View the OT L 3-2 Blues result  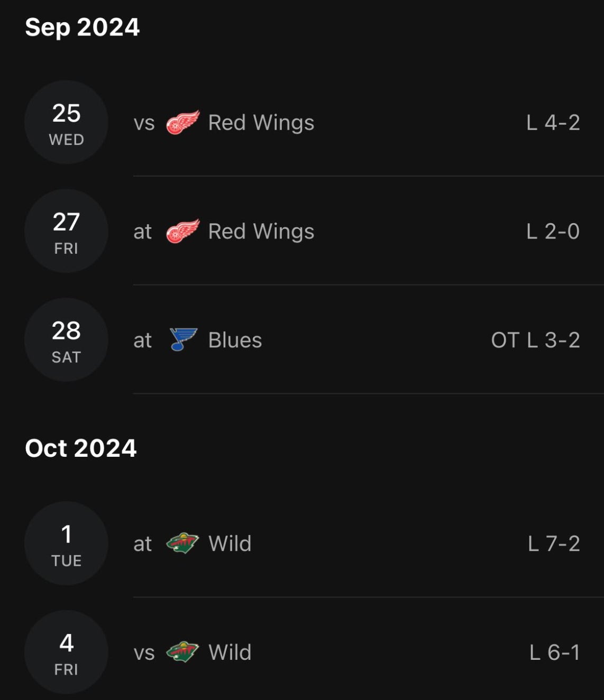[x=535, y=340]
